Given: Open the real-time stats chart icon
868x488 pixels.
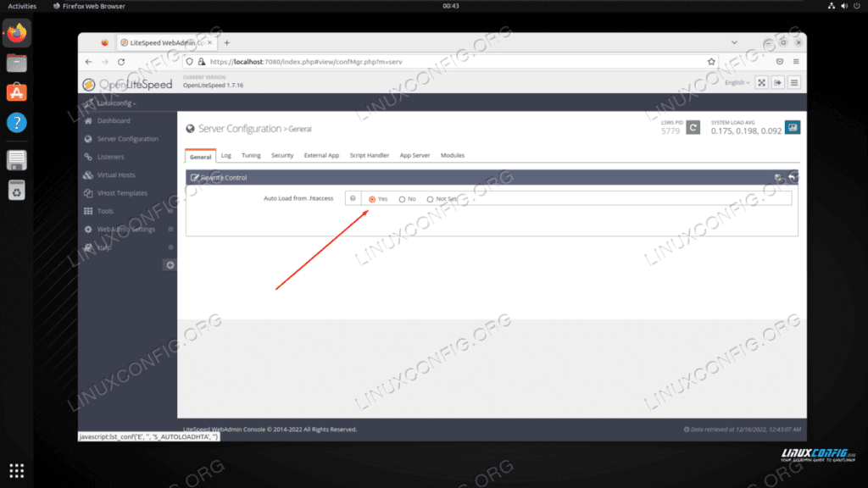Looking at the screenshot, I should (x=793, y=127).
